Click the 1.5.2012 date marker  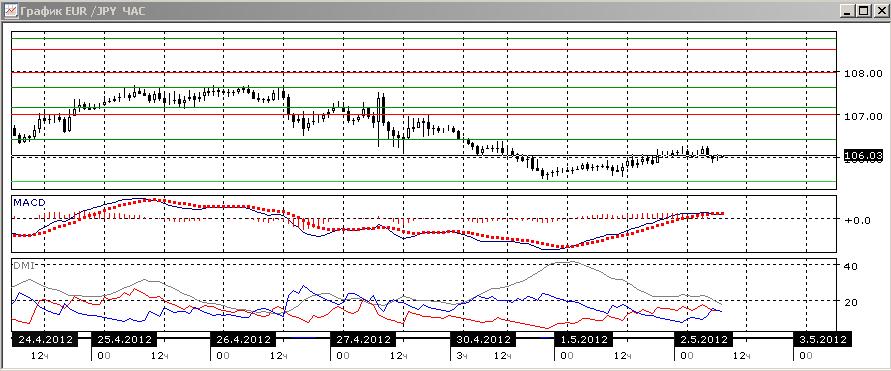[x=583, y=339]
